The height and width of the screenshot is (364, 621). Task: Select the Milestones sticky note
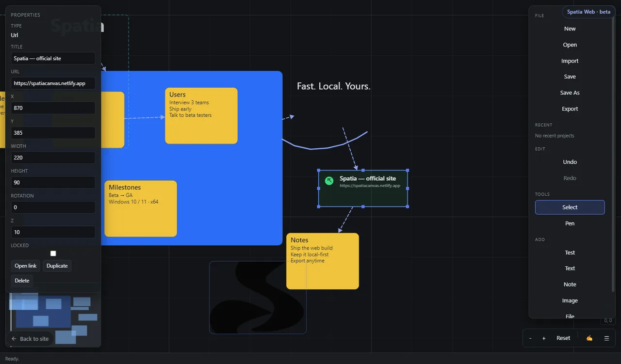coord(141,209)
